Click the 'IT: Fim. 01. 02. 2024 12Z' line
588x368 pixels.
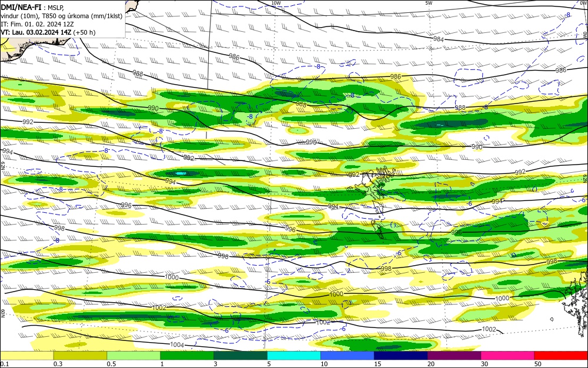(x=38, y=24)
